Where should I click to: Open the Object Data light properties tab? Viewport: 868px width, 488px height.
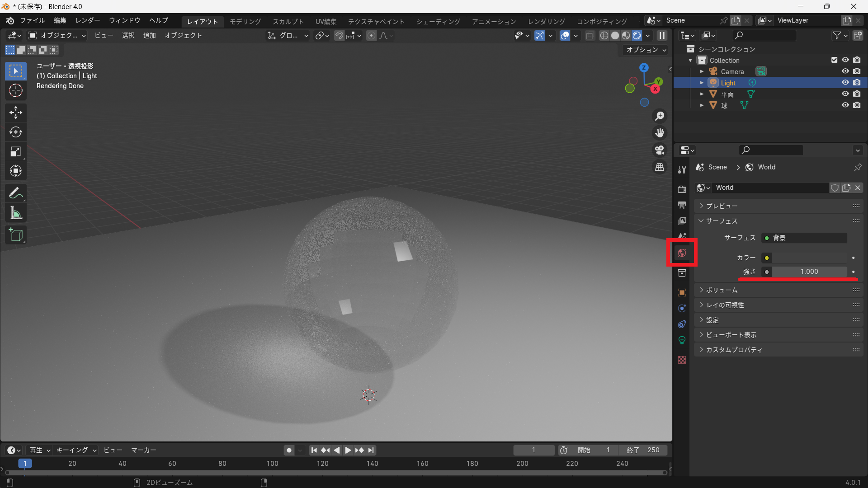click(x=682, y=340)
